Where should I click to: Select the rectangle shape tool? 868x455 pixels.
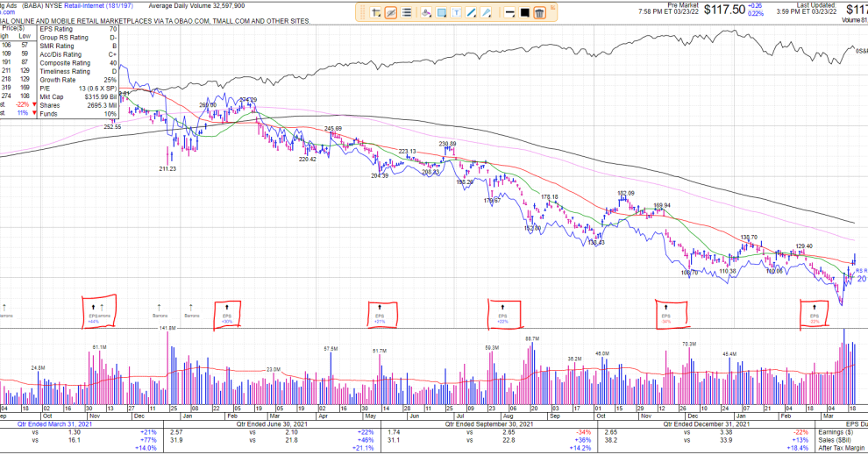[443, 12]
